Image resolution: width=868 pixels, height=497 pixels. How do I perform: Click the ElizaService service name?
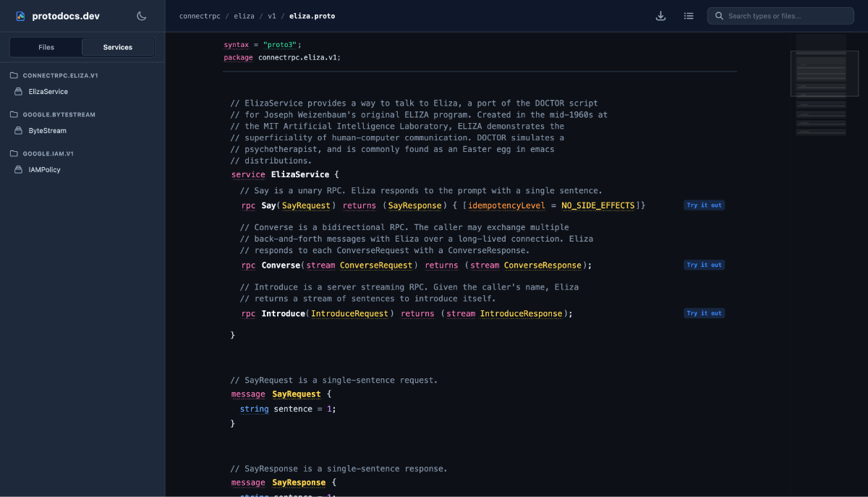click(300, 174)
